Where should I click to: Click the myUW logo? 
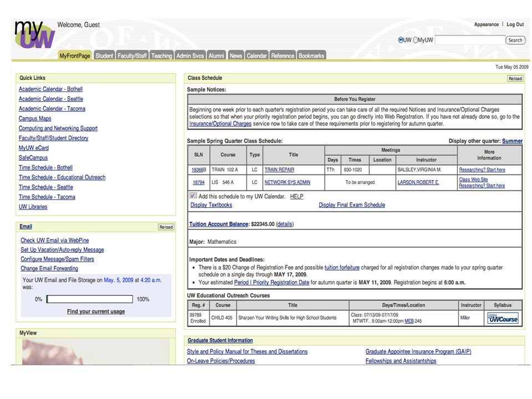tap(34, 34)
